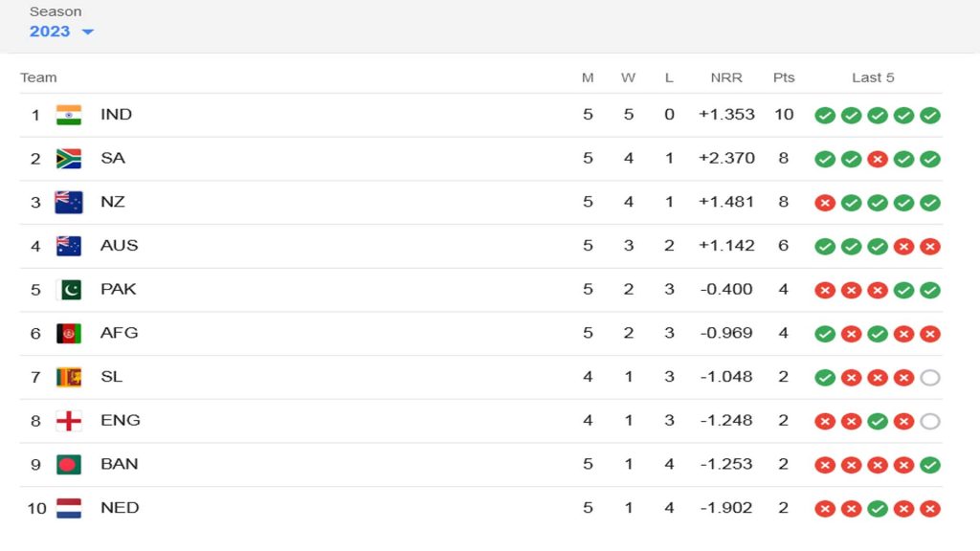Click Sri Lanka's empty upcoming match circle
This screenshot has height=551, width=980.
pos(930,377)
